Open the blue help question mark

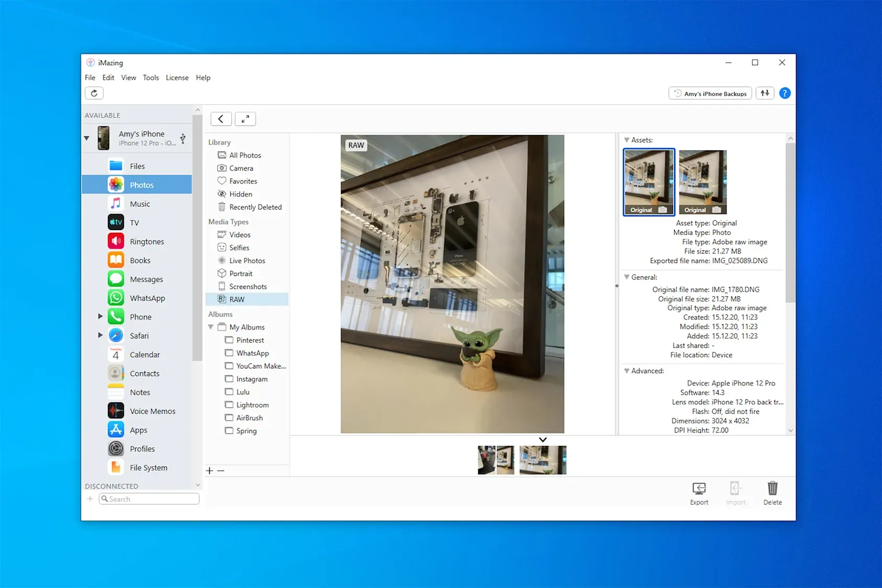tap(784, 93)
